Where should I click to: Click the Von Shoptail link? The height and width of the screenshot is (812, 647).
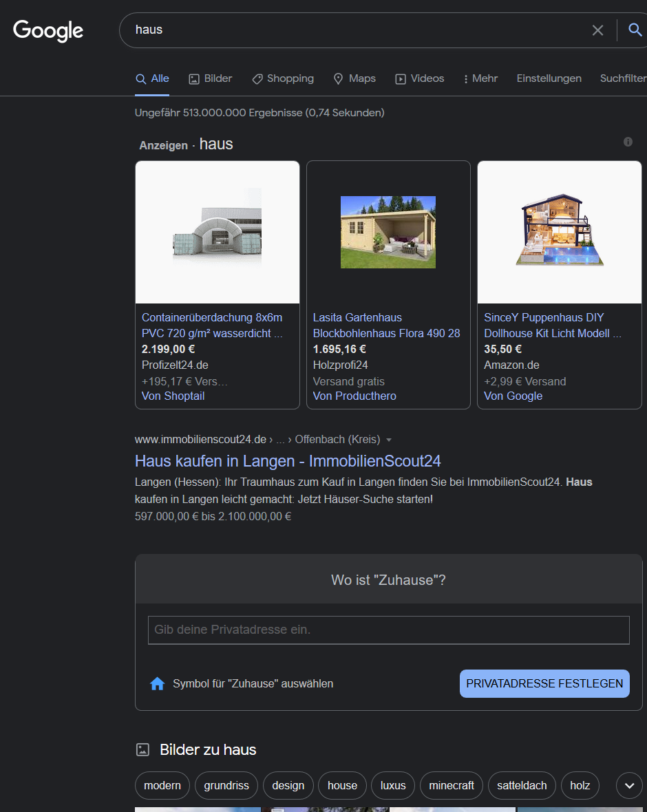pos(173,396)
